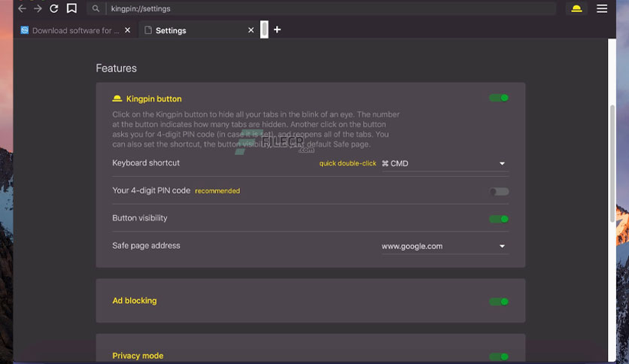Screen dimensions: 629x364
Task: Click the Kingpin button heading
Action: click(154, 99)
